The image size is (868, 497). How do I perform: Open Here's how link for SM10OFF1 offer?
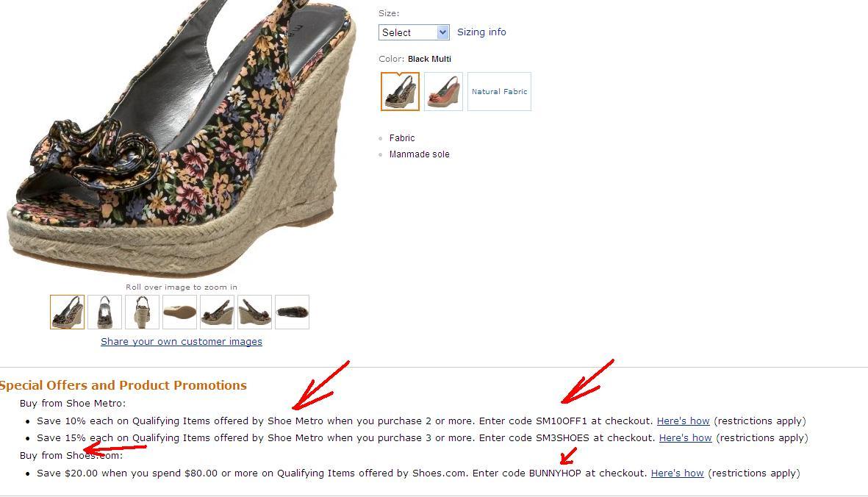click(683, 421)
